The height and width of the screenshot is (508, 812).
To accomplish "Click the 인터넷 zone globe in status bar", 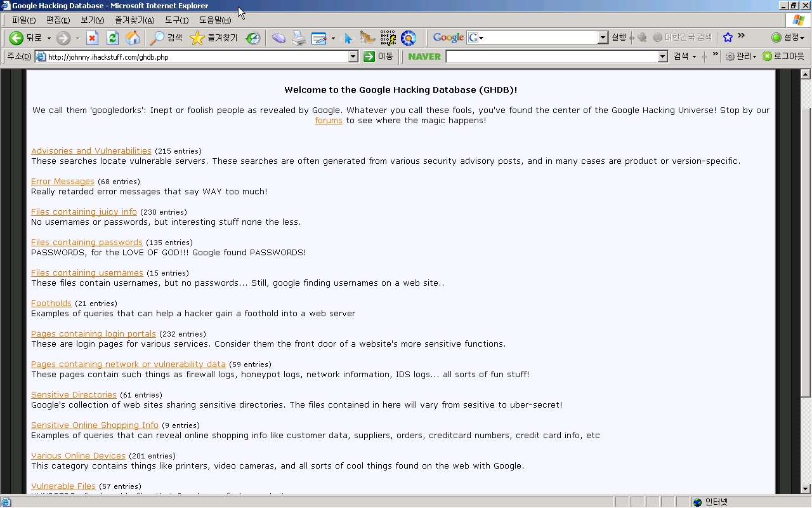I will pyautogui.click(x=698, y=502).
